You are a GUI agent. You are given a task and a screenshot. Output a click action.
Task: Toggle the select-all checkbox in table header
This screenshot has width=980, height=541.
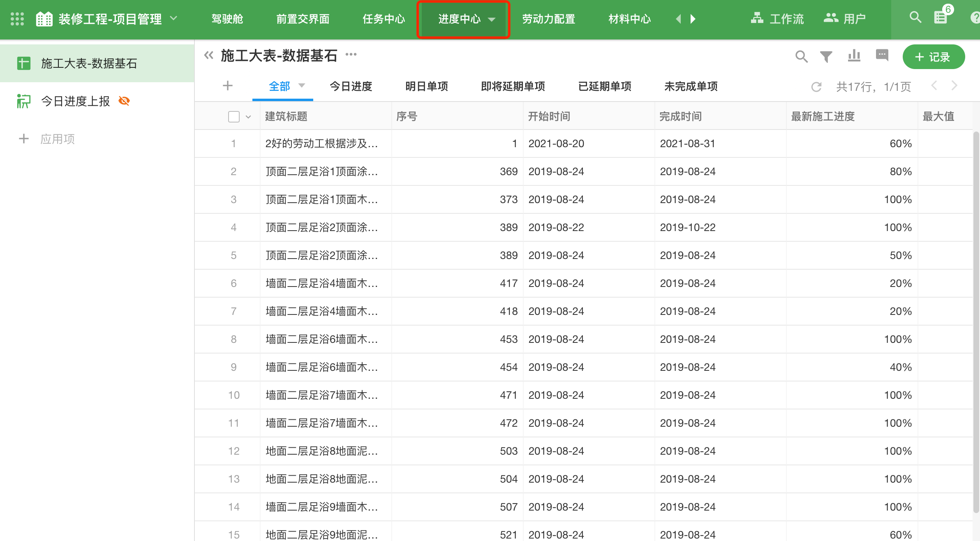(x=233, y=117)
